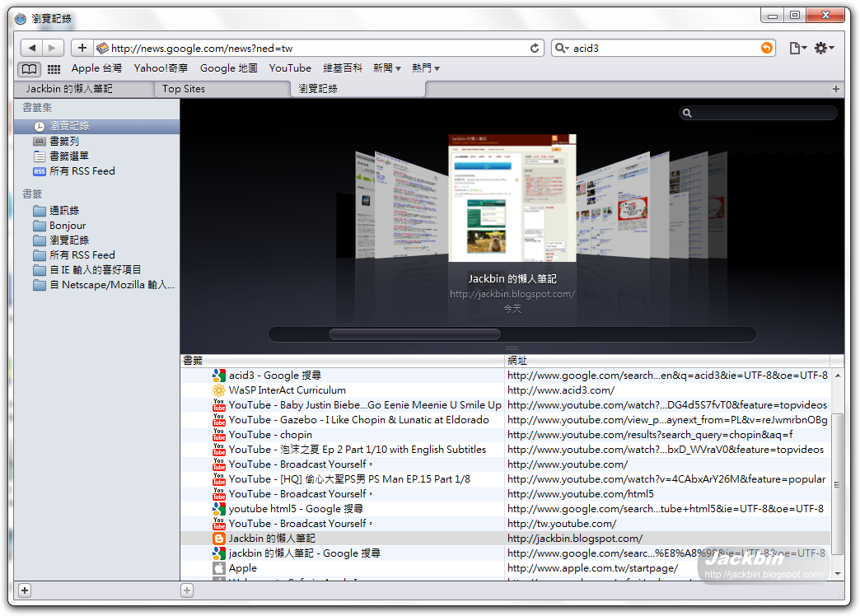Select YouTube - Baby Justin Bieber row
The height and width of the screenshot is (616, 860).
(x=505, y=405)
